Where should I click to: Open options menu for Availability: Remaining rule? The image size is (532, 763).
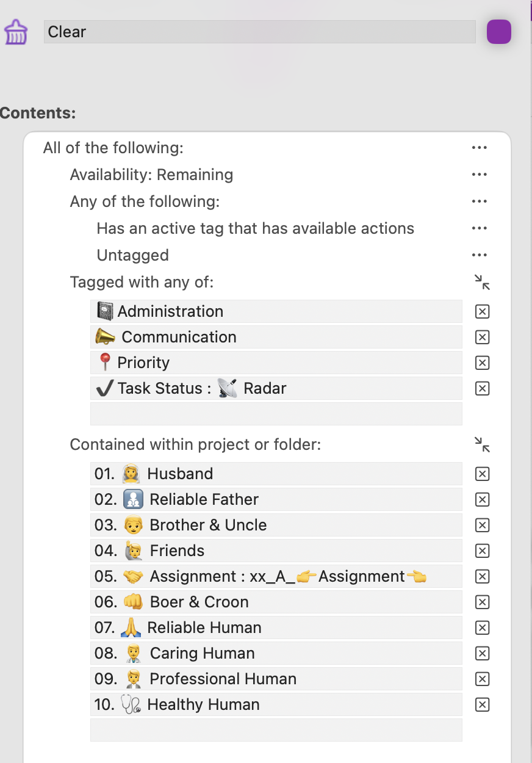480,175
